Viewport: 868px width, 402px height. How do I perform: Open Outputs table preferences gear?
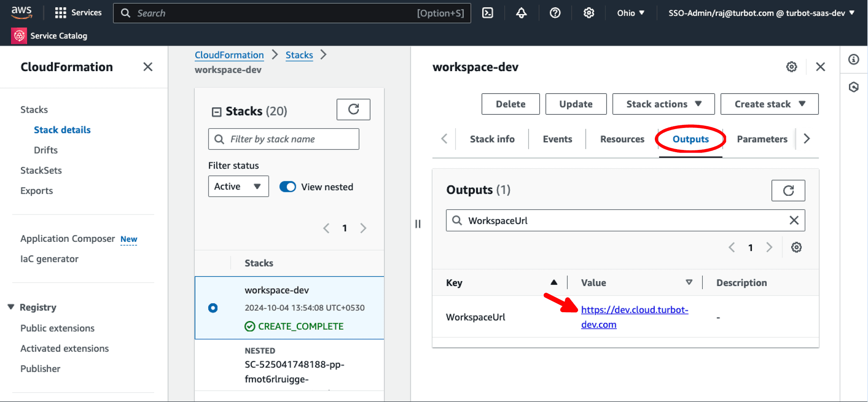(796, 247)
